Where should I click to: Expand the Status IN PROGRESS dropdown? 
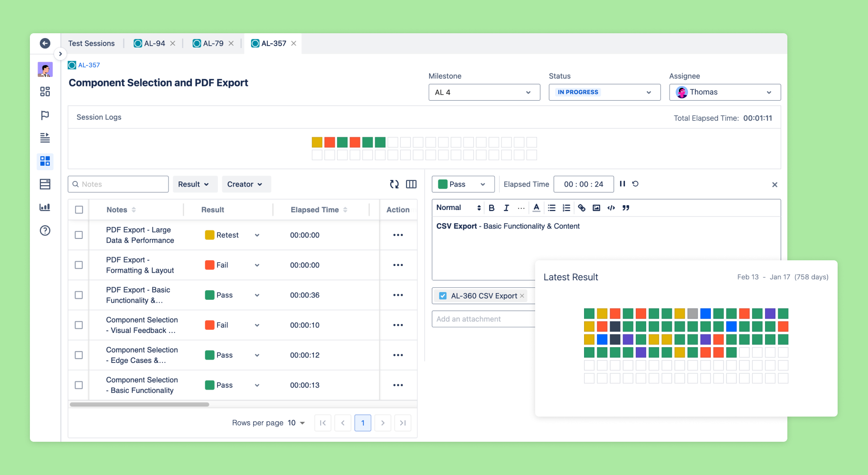pyautogui.click(x=604, y=92)
